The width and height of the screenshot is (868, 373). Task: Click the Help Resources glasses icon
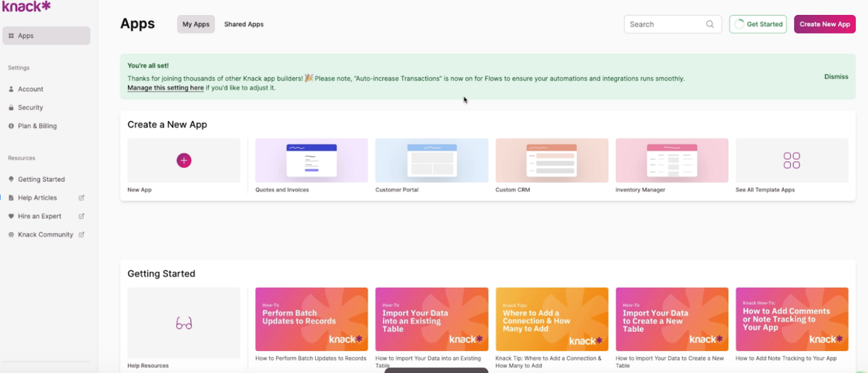pos(184,323)
